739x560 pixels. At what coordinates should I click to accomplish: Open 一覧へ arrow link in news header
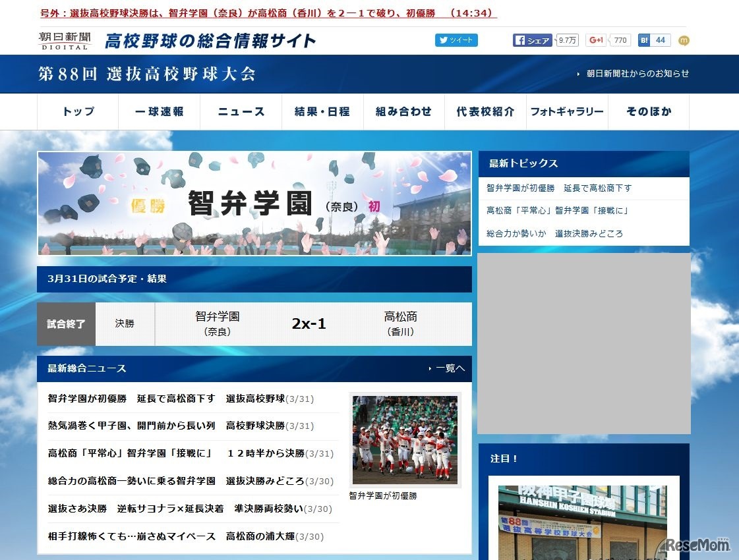450,368
